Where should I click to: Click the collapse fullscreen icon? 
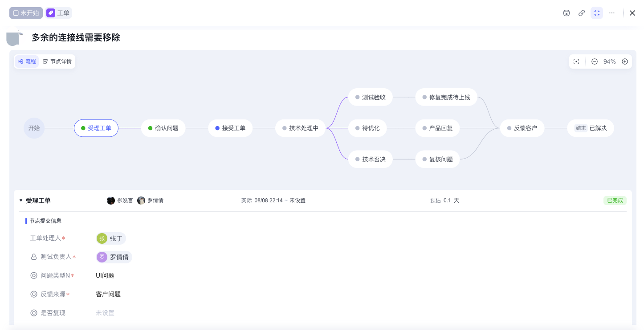click(x=597, y=13)
